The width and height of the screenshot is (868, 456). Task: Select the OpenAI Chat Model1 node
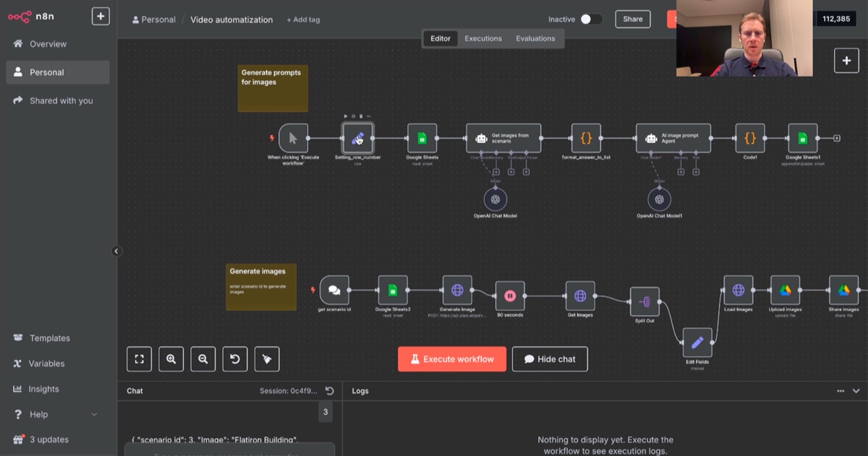[659, 199]
